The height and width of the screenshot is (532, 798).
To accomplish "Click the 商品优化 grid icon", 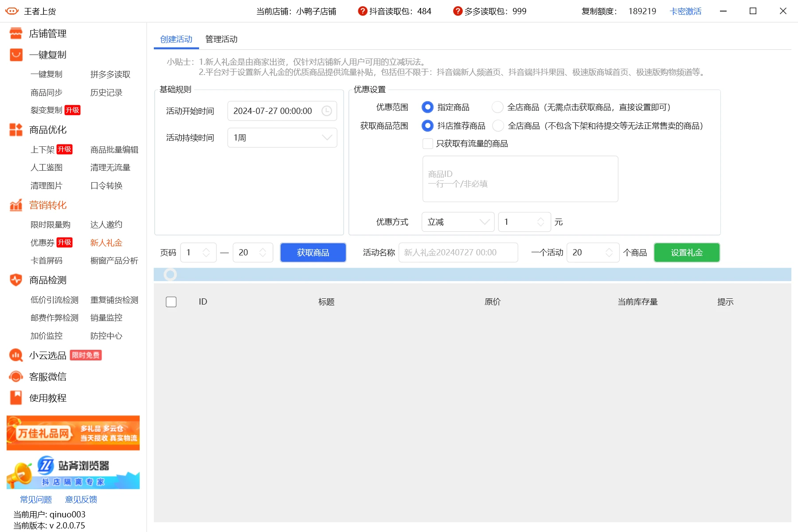I will (16, 129).
